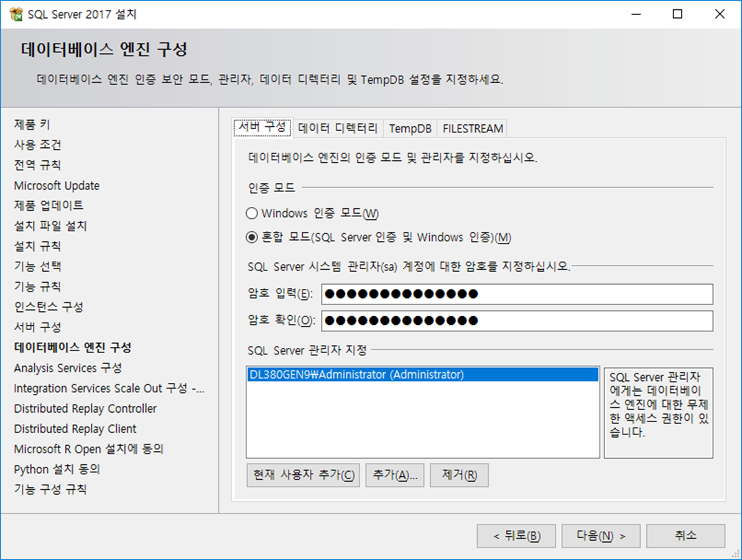The height and width of the screenshot is (560, 742).
Task: Click 제품 키 step in sidebar
Action: click(32, 124)
